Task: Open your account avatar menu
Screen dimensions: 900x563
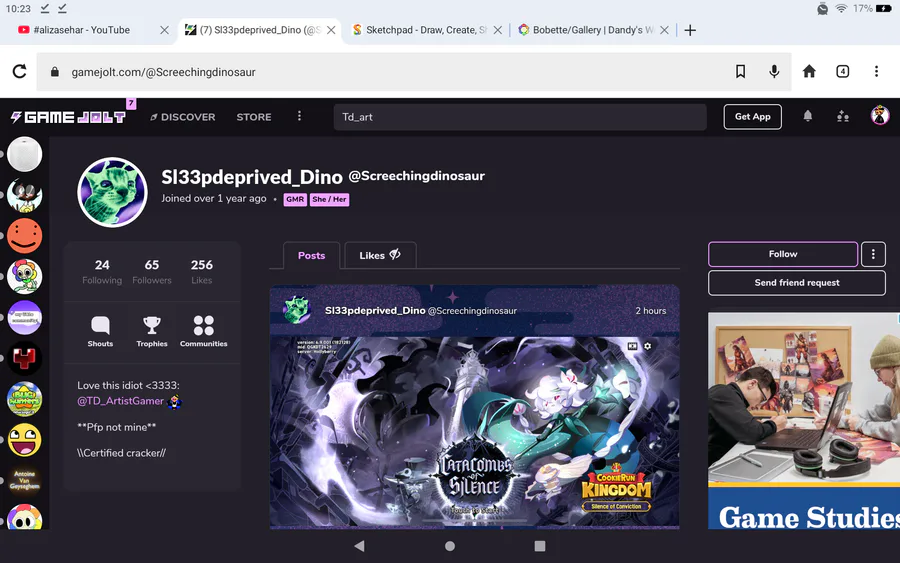Action: point(879,116)
